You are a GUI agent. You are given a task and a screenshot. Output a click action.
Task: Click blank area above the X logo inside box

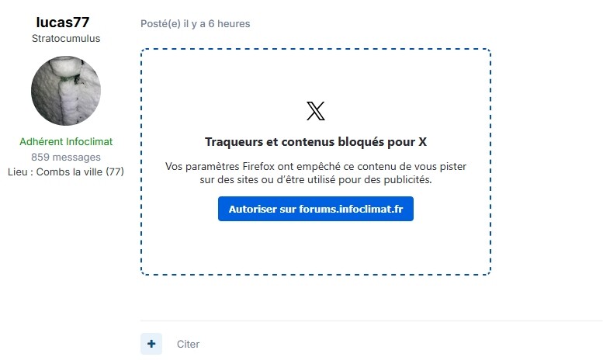coord(316,75)
